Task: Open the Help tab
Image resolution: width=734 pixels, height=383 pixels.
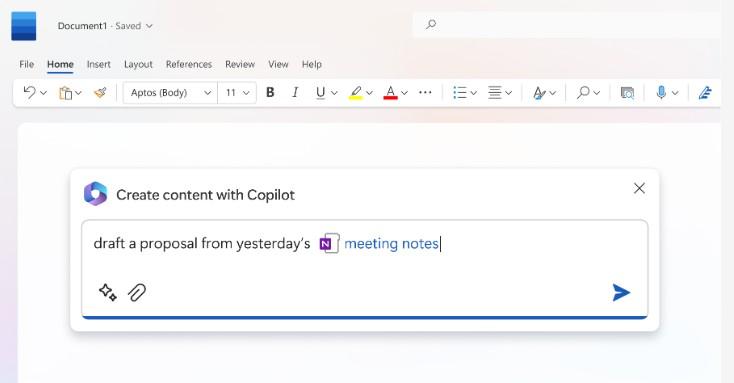Action: [x=312, y=64]
